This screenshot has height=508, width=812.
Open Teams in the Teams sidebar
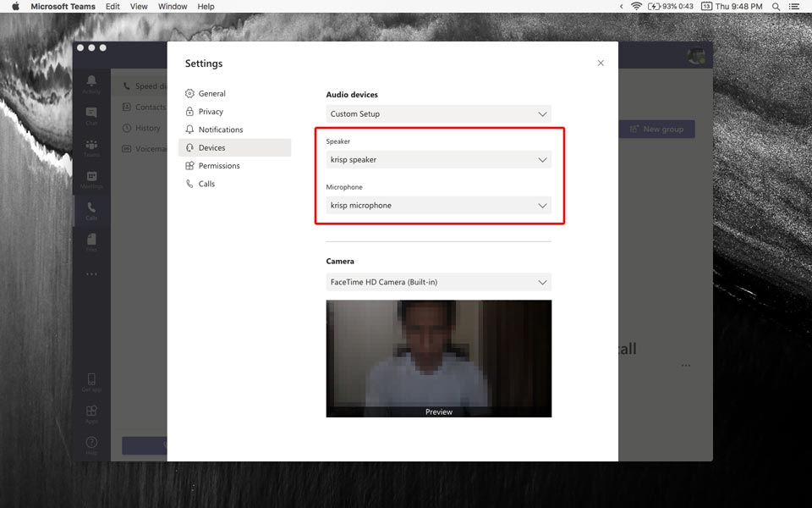91,147
